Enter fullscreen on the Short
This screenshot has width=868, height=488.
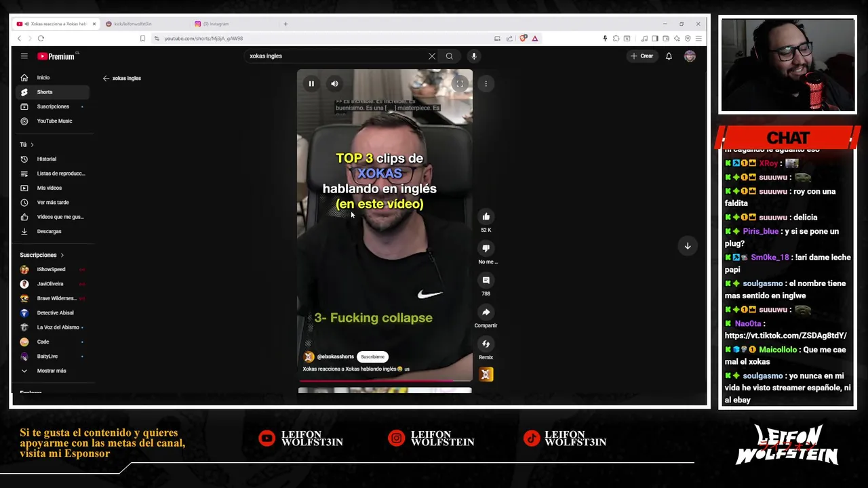click(x=460, y=83)
